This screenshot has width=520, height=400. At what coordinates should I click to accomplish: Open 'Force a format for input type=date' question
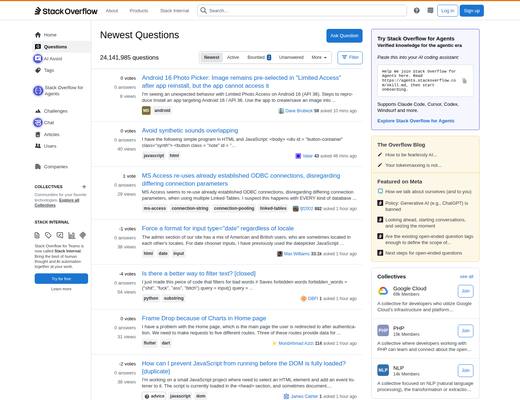pos(218,228)
